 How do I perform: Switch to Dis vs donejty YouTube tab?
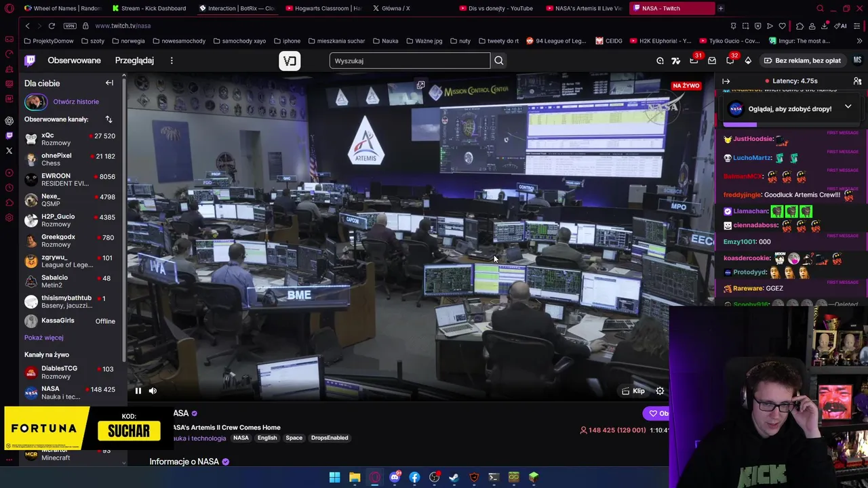coord(496,8)
